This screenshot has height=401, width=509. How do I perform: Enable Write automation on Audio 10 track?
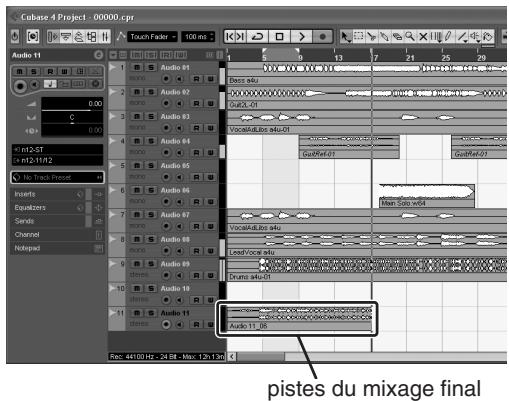coord(211,300)
